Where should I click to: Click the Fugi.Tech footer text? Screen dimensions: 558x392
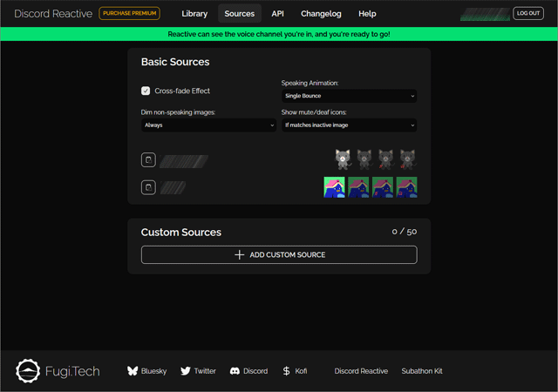72,371
